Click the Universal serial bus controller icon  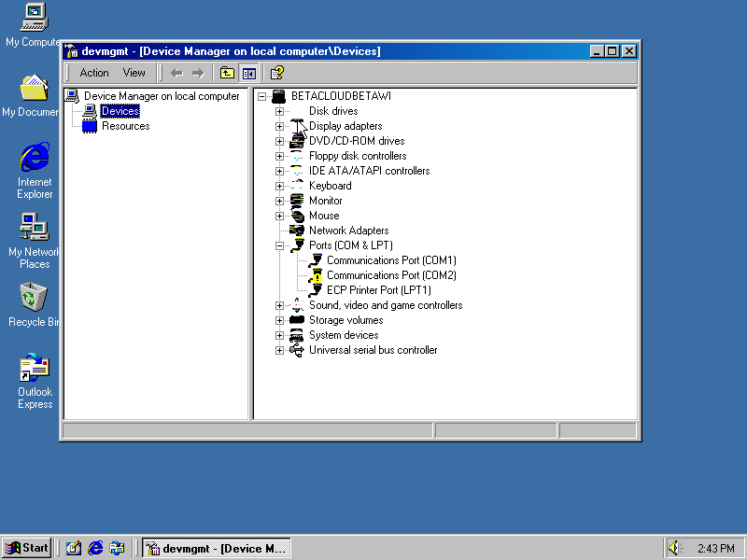(x=297, y=350)
